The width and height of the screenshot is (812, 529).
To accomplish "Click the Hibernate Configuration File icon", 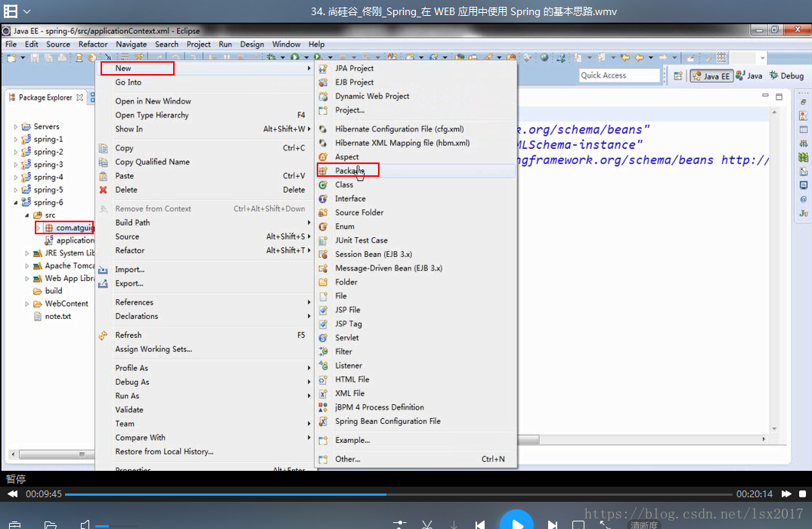I will click(323, 129).
